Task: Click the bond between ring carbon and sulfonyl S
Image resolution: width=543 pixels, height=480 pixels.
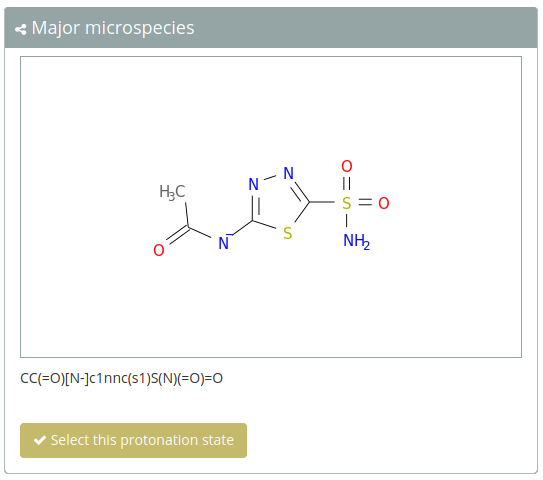Action: click(322, 202)
